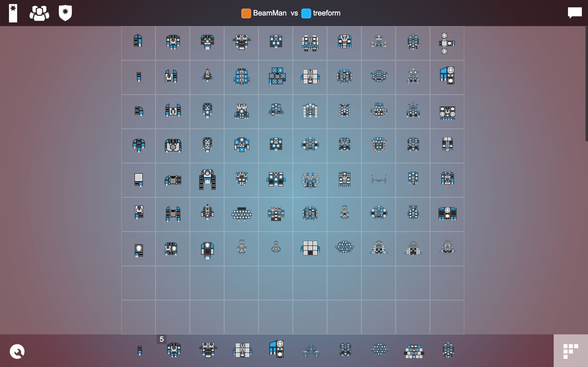Choose the cross-shaped ship in the top-right cell
588x367 pixels.
447,43
